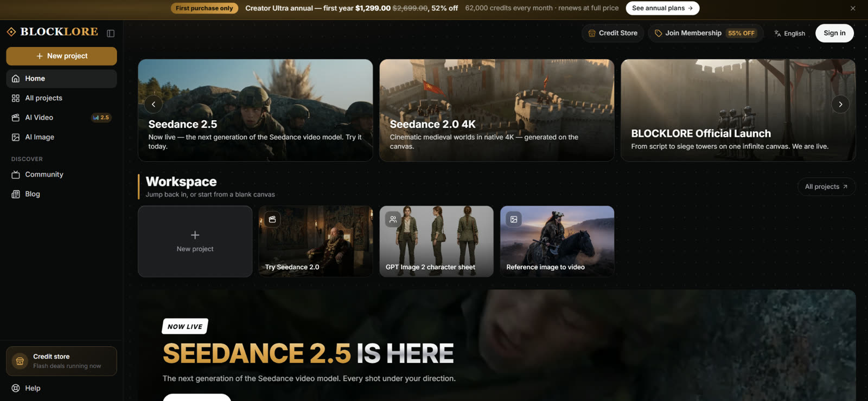
Task: Click the gold New project button
Action: click(x=61, y=56)
